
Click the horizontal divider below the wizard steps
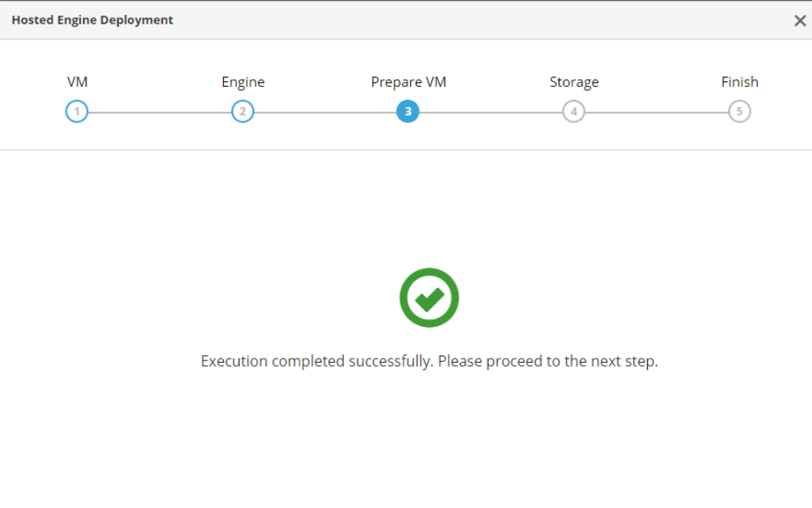click(406, 149)
